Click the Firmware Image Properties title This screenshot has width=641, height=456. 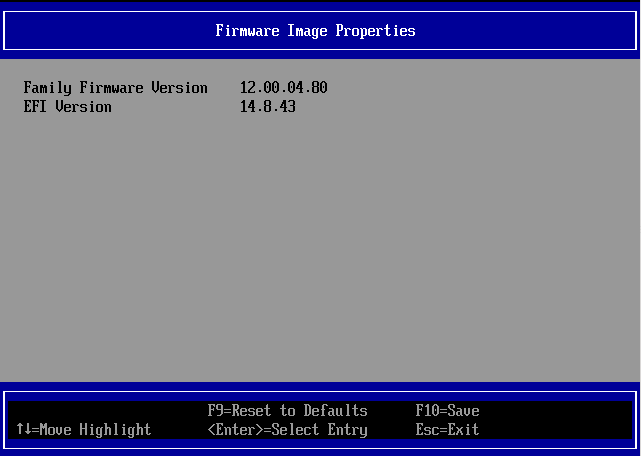point(315,31)
